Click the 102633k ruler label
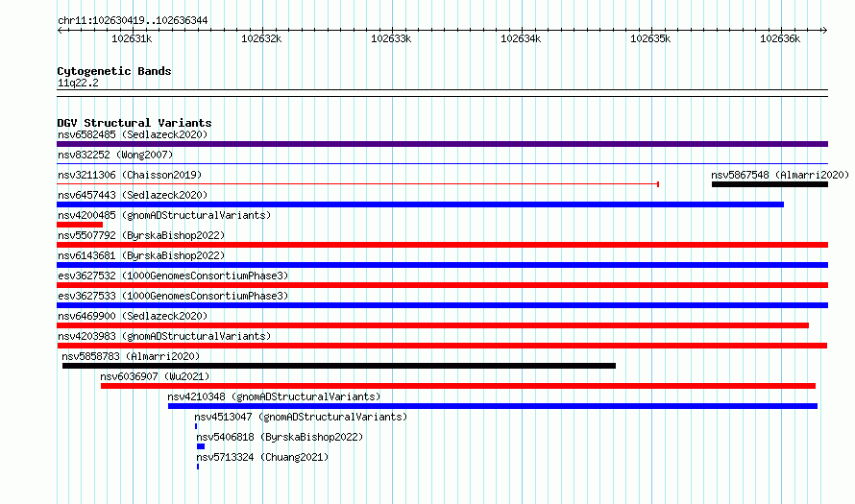This screenshot has width=855, height=504. click(x=392, y=38)
